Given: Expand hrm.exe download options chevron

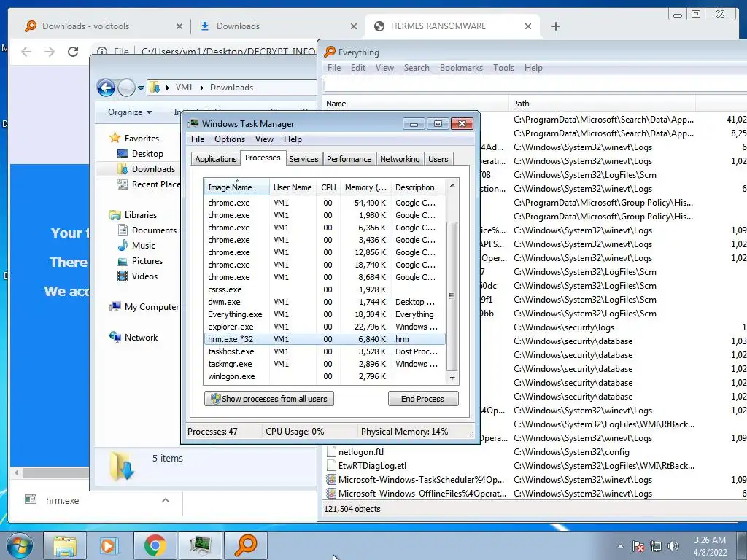Looking at the screenshot, I should click(166, 500).
